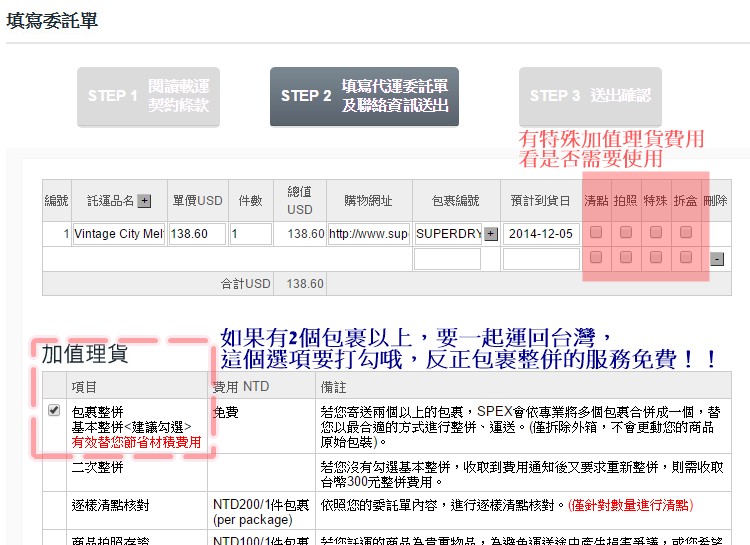Viewport: 750px width, 545px height.
Task: Click the 逐樣清點核對 row label
Action: [x=110, y=505]
